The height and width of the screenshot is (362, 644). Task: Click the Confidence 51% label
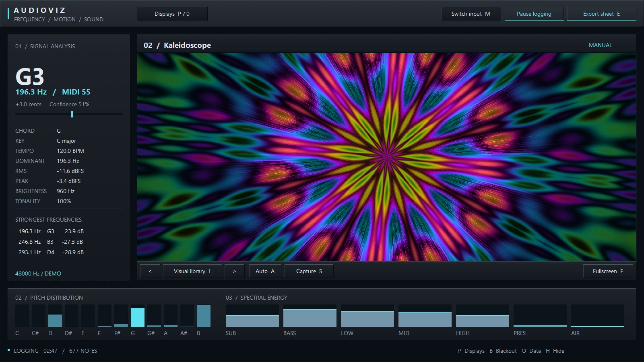coord(69,104)
